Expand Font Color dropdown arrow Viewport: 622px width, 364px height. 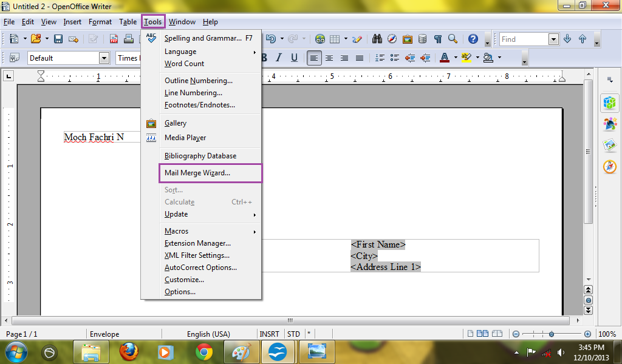(456, 58)
